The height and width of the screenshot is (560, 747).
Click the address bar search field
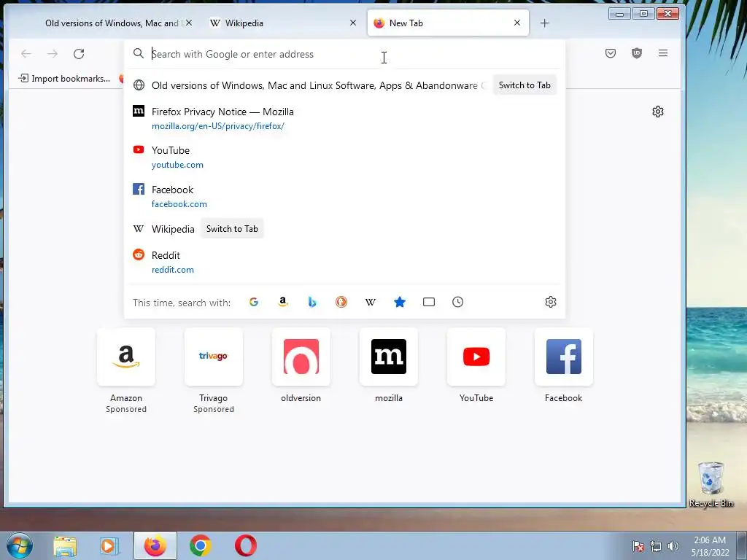[x=344, y=54]
